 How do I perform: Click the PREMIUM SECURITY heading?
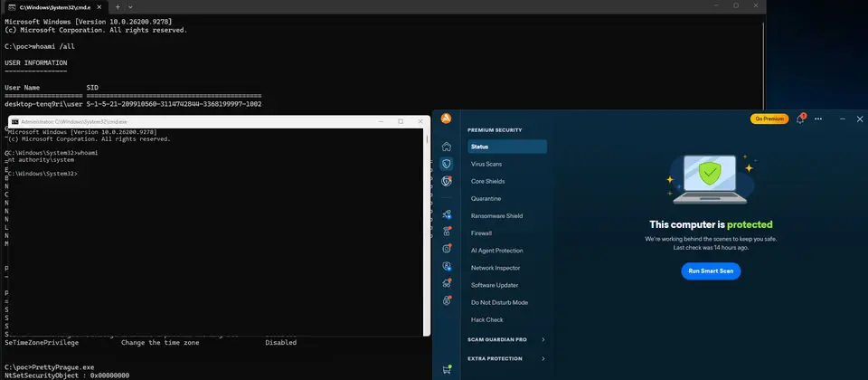coord(495,130)
